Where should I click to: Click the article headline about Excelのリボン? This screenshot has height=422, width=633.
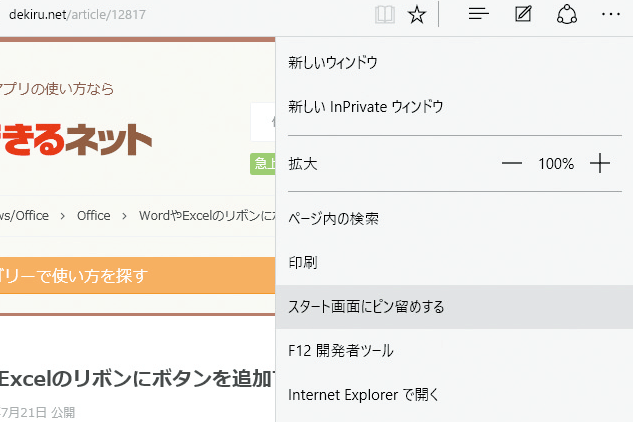coord(137,378)
